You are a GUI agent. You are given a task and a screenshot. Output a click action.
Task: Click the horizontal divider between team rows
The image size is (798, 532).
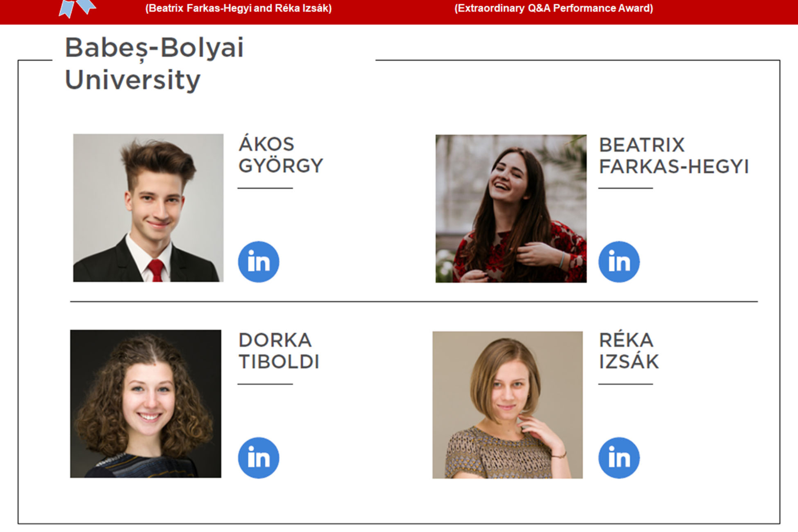pos(413,302)
